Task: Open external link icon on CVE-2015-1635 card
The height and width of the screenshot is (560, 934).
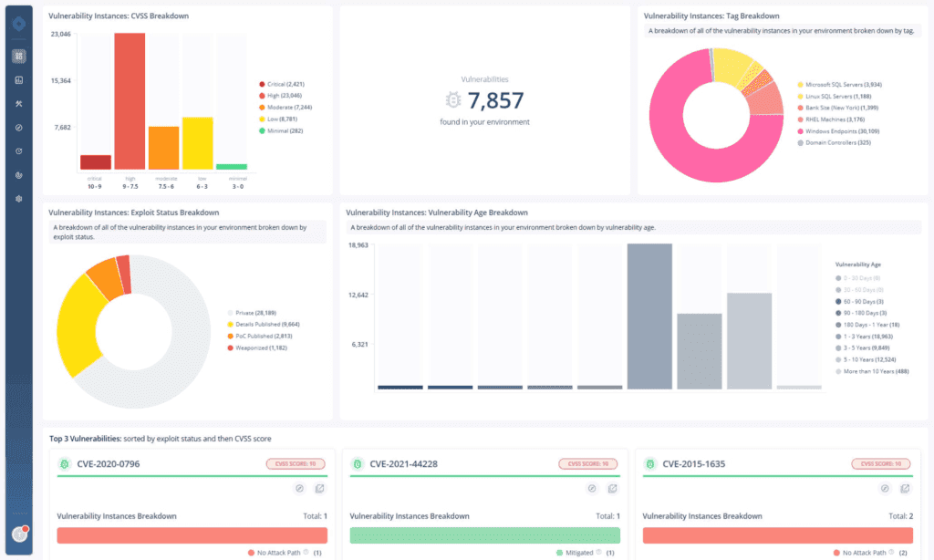Action: click(x=906, y=489)
